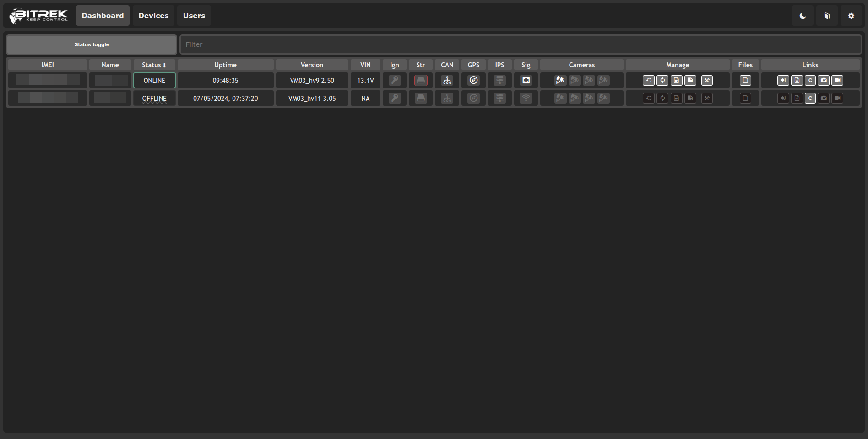
Task: Toggle dark mode with the moon icon
Action: 803,16
